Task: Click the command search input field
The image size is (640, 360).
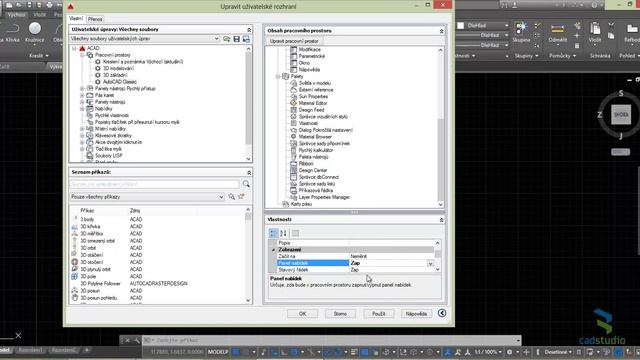Action: [x=155, y=184]
